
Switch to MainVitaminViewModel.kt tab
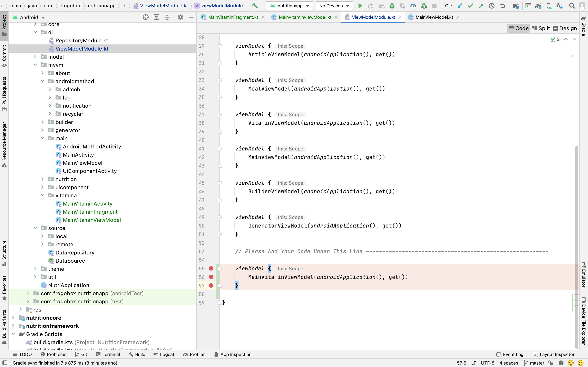tap(305, 17)
